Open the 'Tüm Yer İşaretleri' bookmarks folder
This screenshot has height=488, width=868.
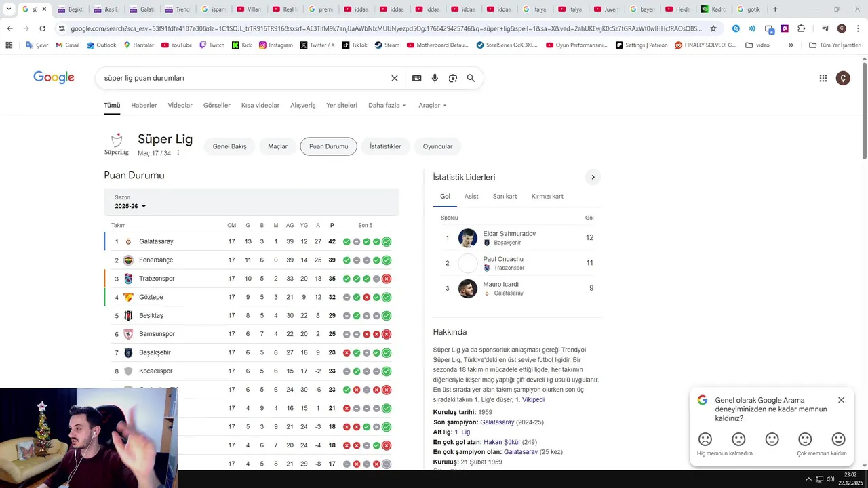[x=835, y=45]
